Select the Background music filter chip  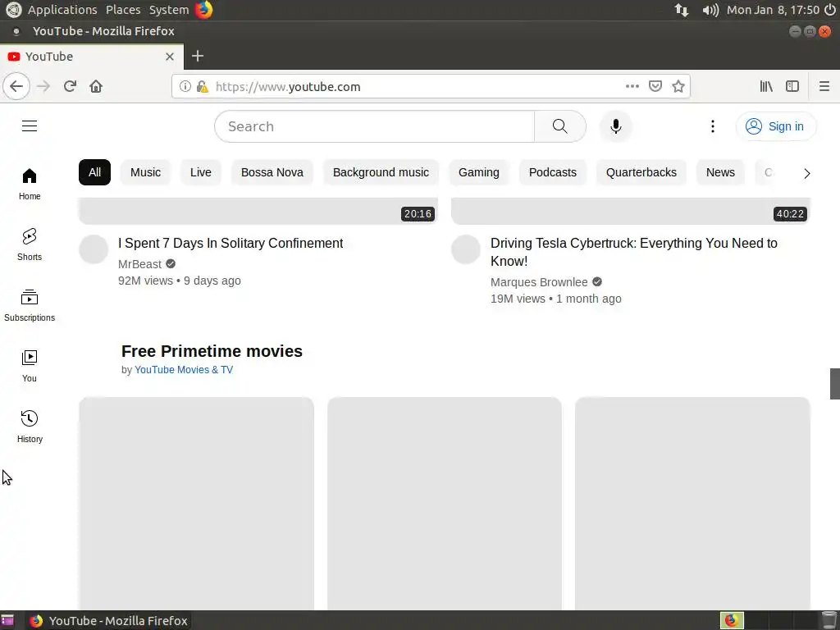[x=381, y=172]
